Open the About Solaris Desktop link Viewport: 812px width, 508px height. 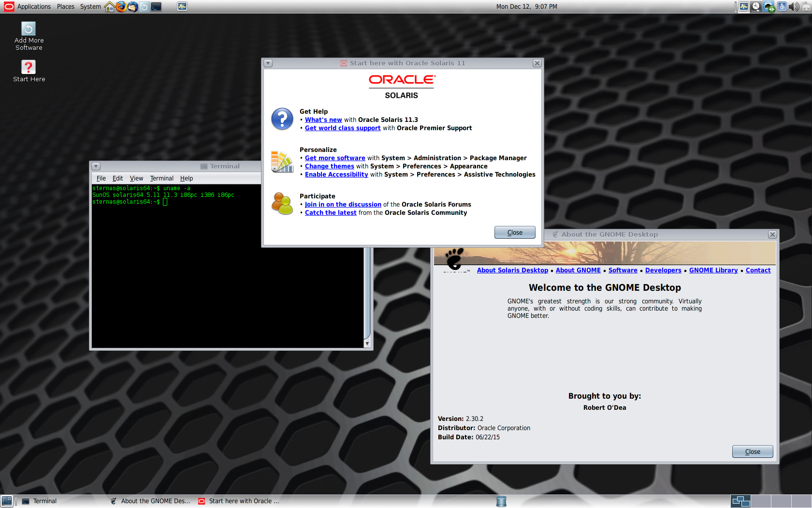pos(512,270)
